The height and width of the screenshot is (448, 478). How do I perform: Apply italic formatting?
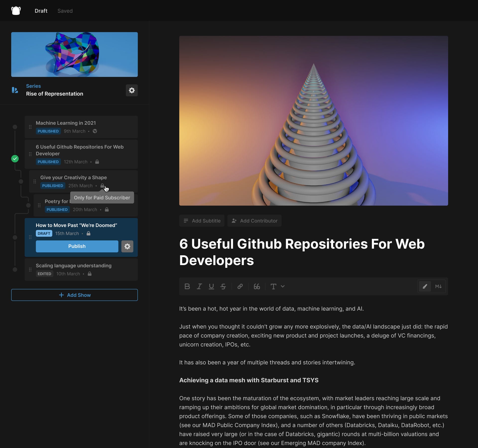click(199, 286)
